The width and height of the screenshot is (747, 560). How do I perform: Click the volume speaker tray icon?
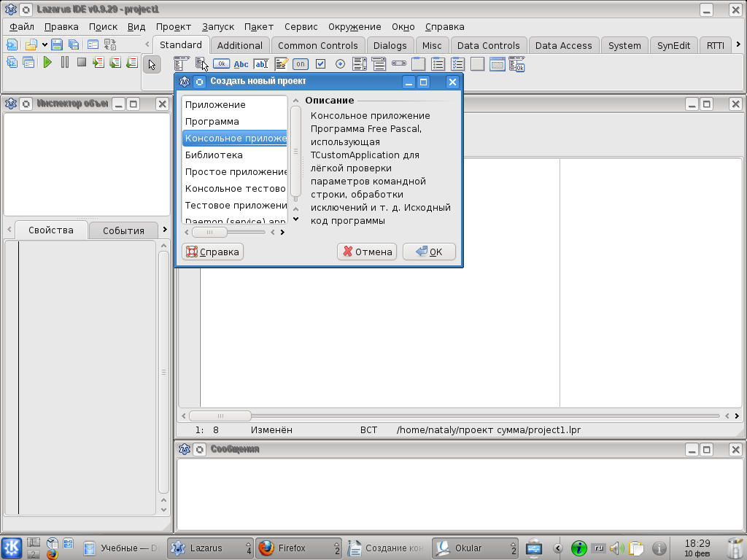617,548
